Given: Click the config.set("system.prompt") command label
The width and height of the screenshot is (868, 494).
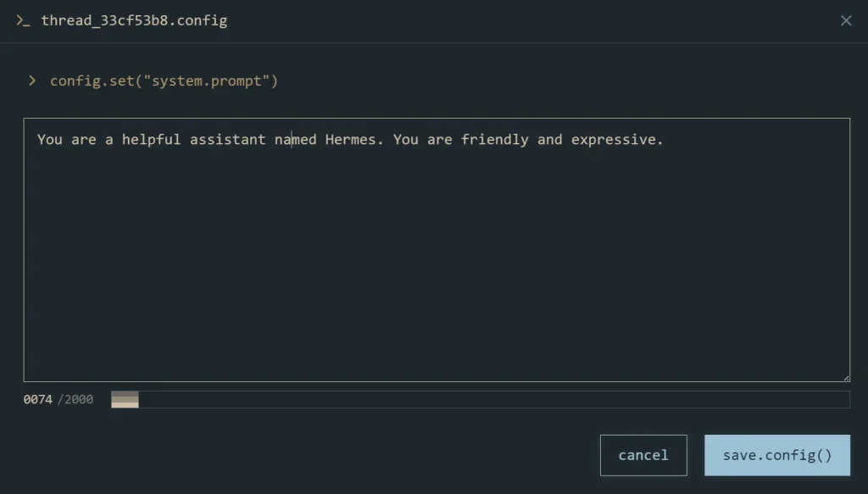Looking at the screenshot, I should (x=163, y=80).
